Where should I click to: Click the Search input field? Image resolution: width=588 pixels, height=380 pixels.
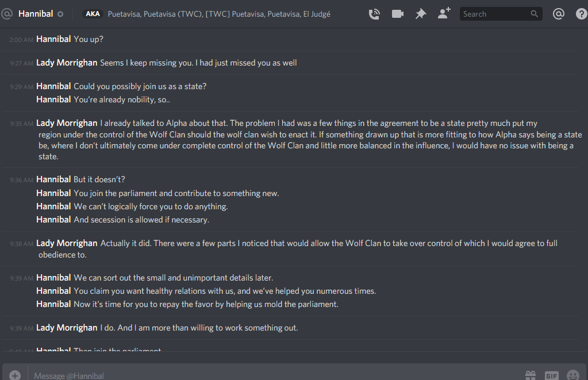(x=494, y=14)
